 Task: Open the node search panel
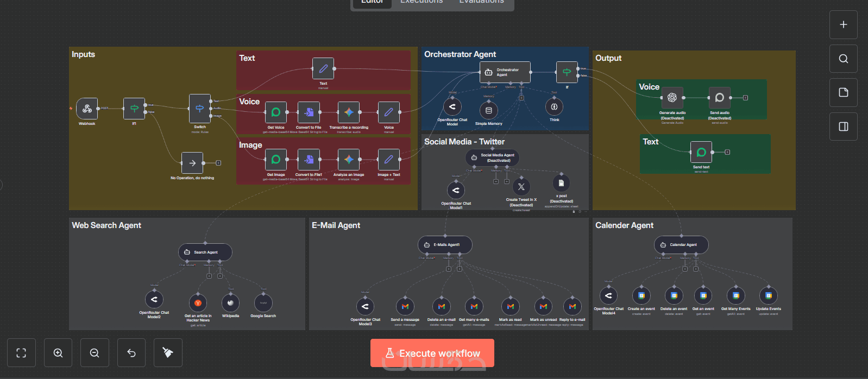pyautogui.click(x=844, y=59)
